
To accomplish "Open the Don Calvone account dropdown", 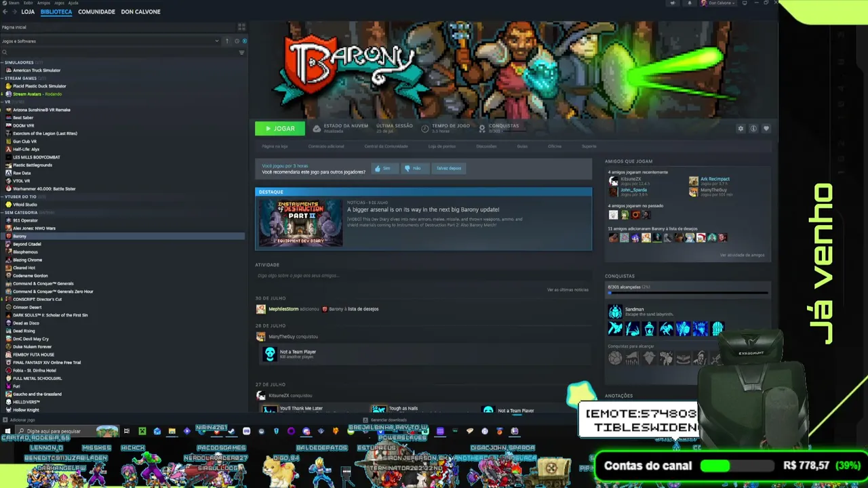I will (x=718, y=3).
